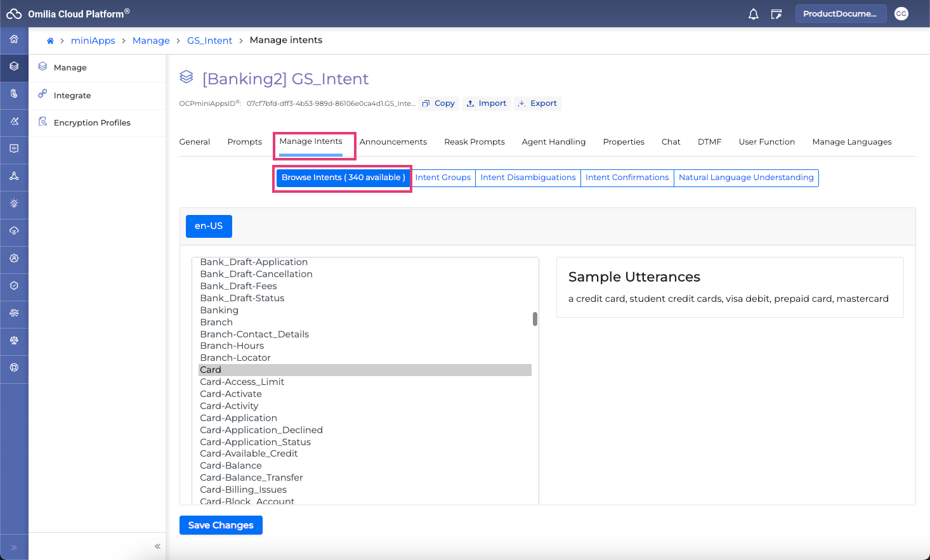
Task: Open the GG user avatar menu
Action: tap(901, 14)
